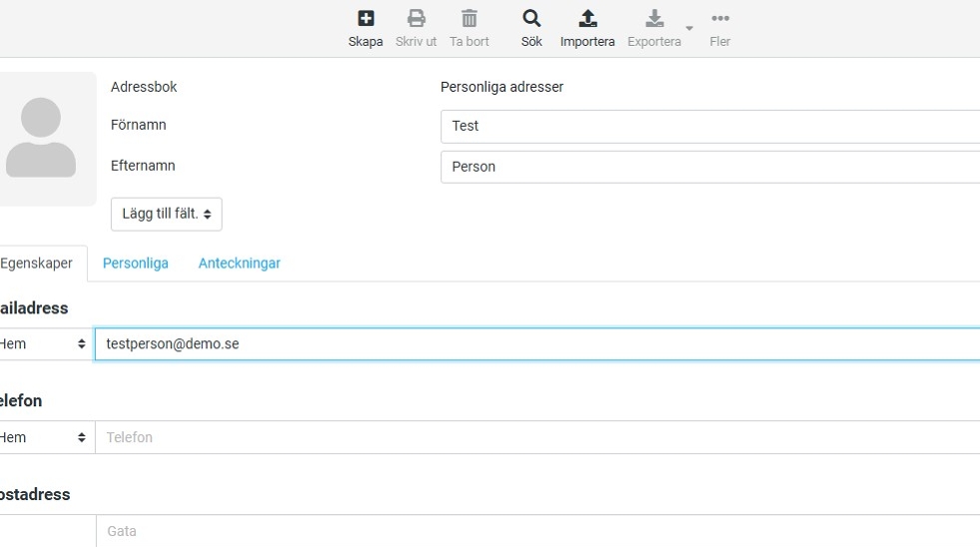Click the Ta bort trash icon
980x547 pixels.
click(469, 19)
